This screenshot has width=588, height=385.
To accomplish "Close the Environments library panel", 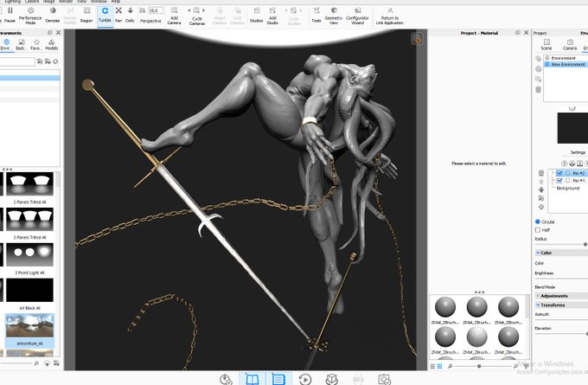I will [x=58, y=33].
